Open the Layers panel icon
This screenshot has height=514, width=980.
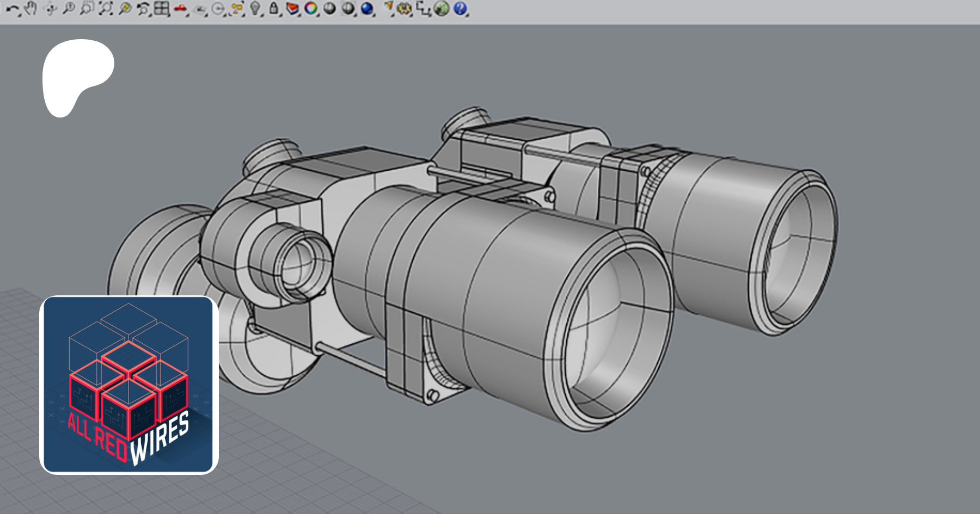click(x=292, y=9)
